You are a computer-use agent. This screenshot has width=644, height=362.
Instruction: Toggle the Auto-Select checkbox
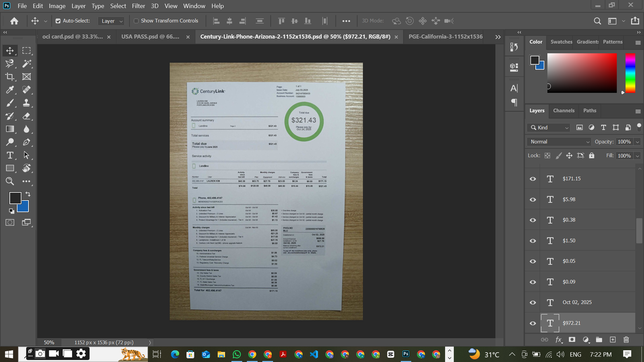coord(58,21)
